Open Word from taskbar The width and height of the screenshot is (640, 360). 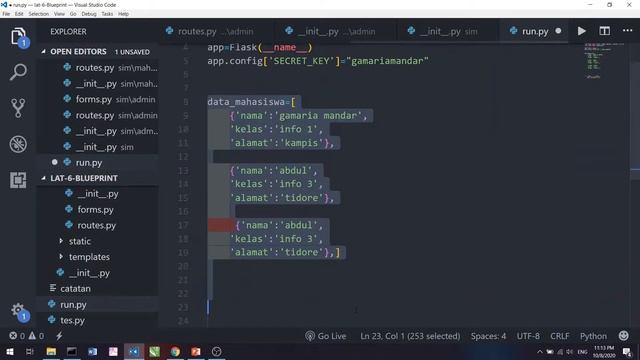[92, 351]
